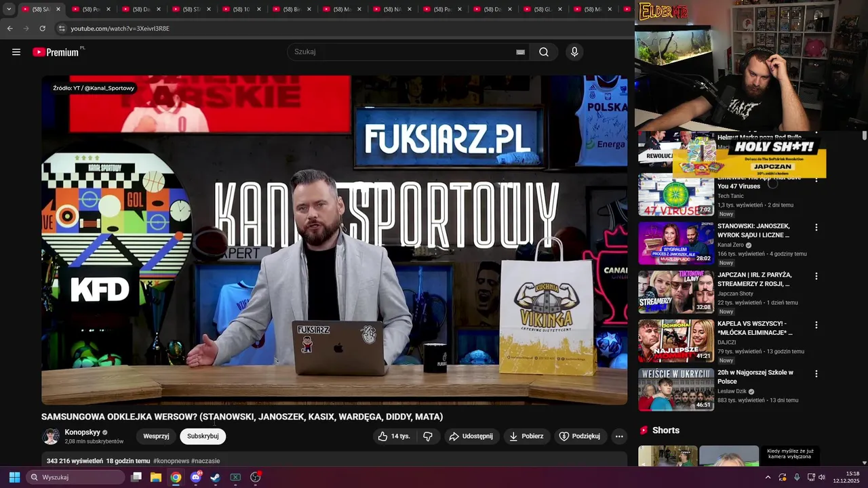Open 20h w Najgorszej Szkole w Polsce title

pyautogui.click(x=755, y=377)
